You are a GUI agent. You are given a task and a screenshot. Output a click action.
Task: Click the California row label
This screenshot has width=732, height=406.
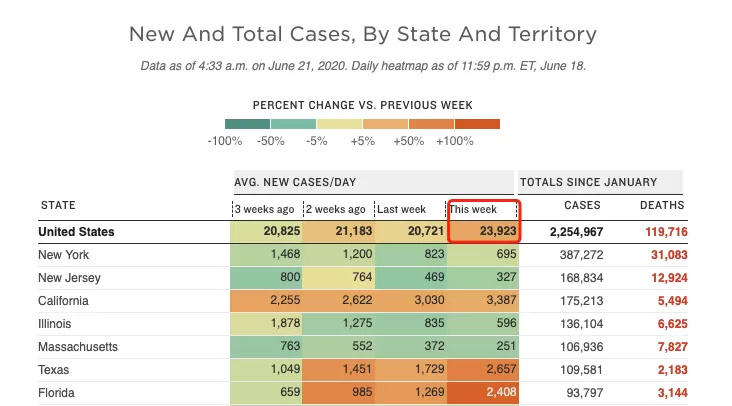point(63,301)
